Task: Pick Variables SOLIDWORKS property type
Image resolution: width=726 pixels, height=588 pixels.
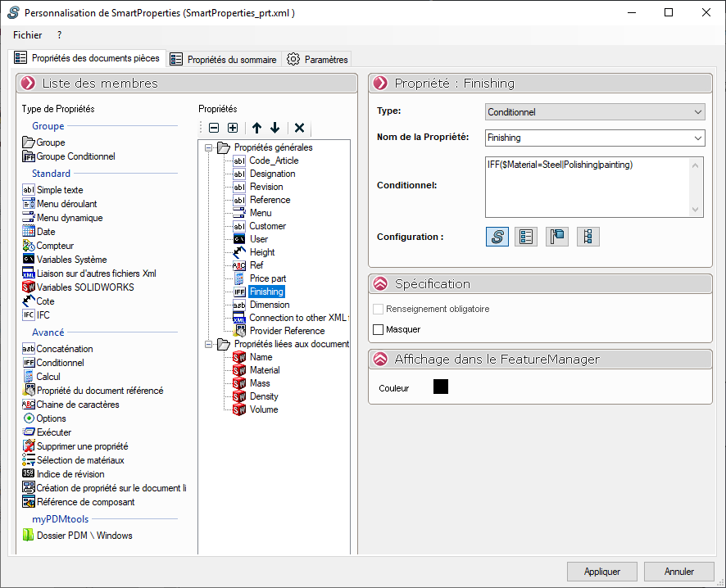Action: [x=78, y=287]
